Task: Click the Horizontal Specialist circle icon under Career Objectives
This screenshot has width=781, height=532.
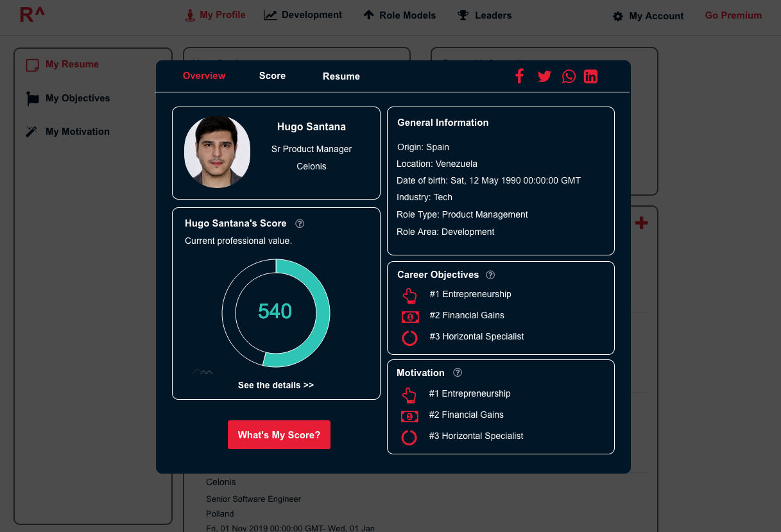Action: (x=409, y=338)
